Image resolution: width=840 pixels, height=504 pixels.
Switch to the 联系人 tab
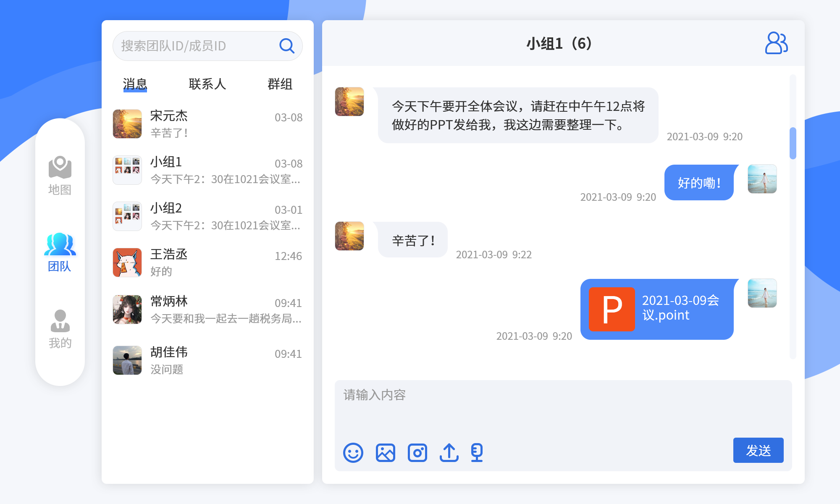click(207, 84)
